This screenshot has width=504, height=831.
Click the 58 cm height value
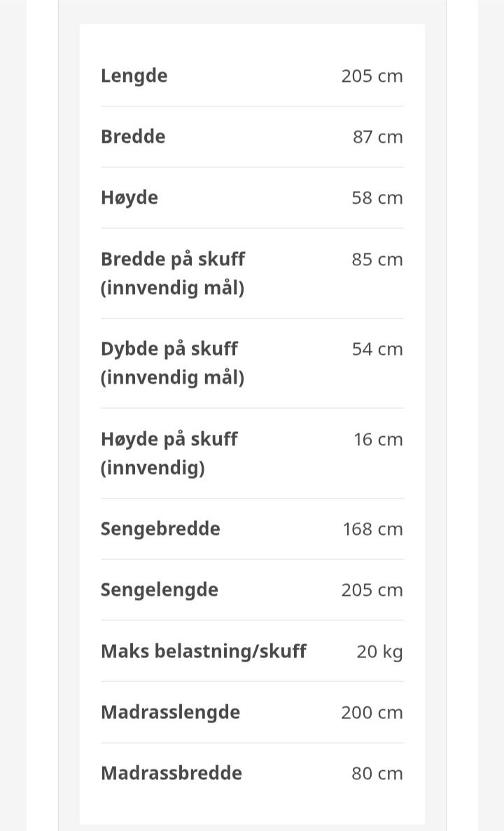tap(377, 198)
